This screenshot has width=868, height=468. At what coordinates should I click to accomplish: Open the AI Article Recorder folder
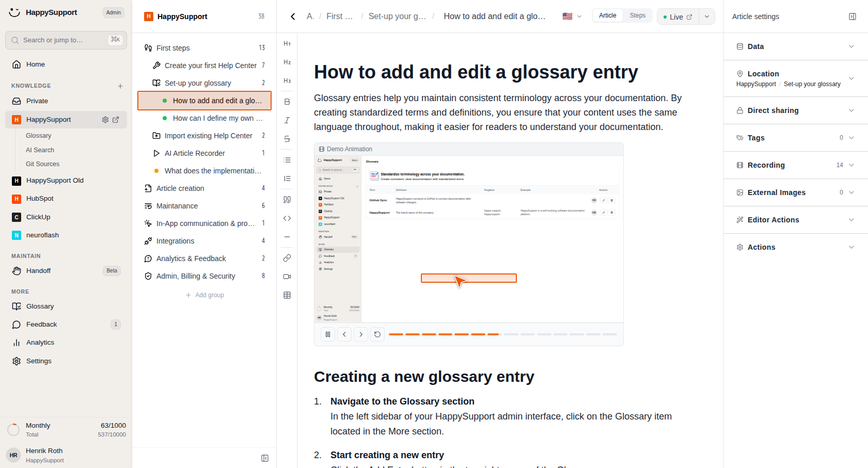click(x=204, y=153)
